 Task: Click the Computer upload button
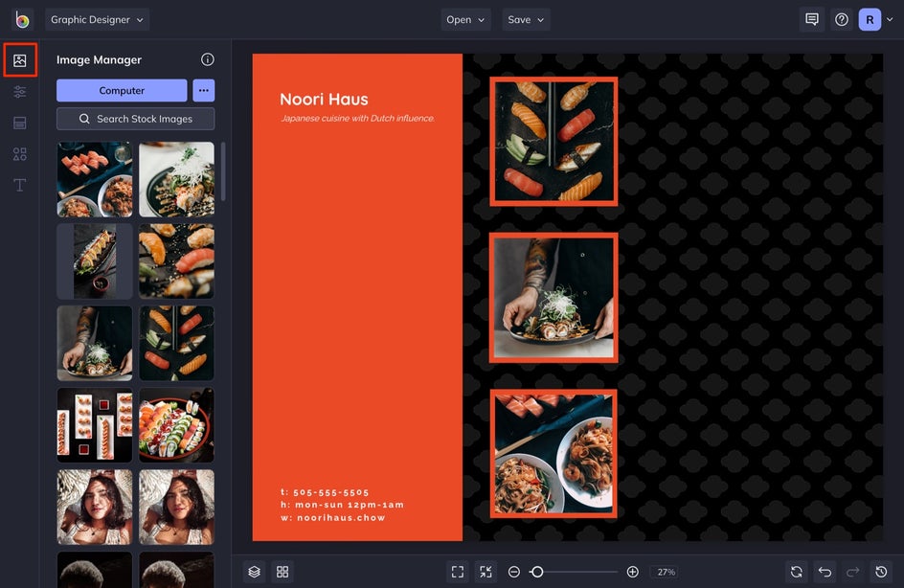point(122,91)
